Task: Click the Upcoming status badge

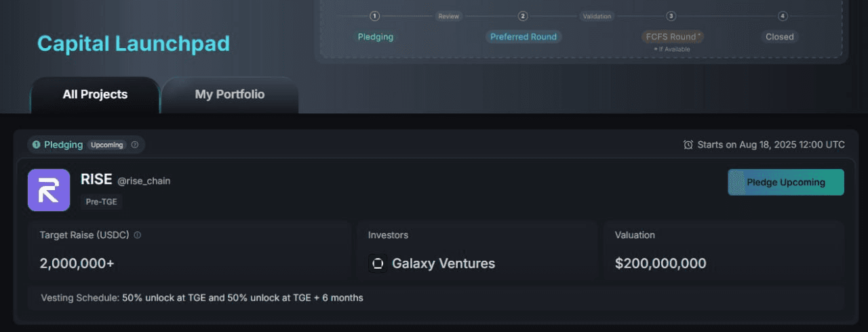Action: (107, 145)
